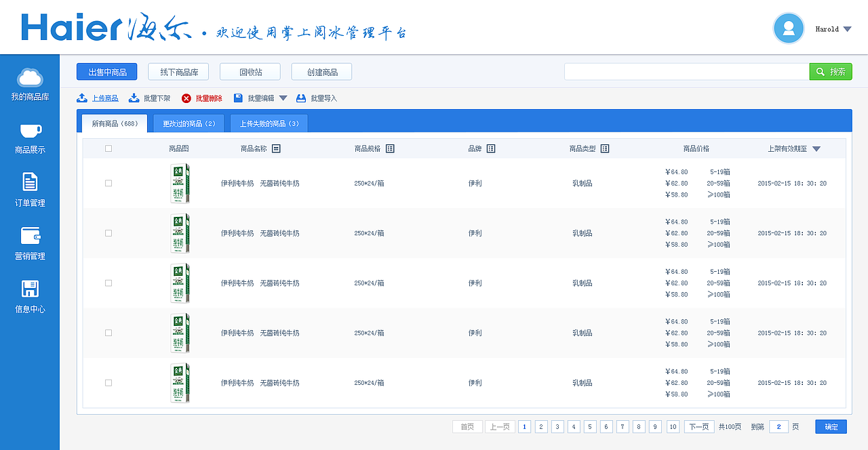
Task: Click the list icon beside 品牌
Action: [491, 148]
